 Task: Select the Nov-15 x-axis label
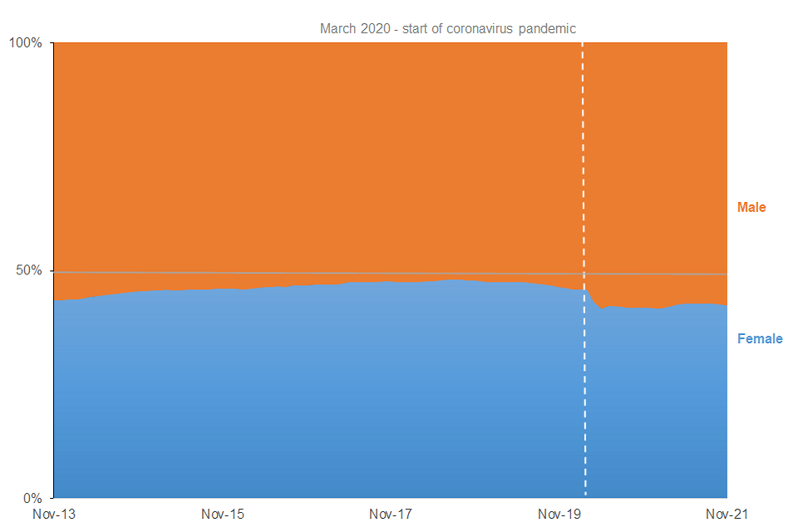tap(222, 515)
